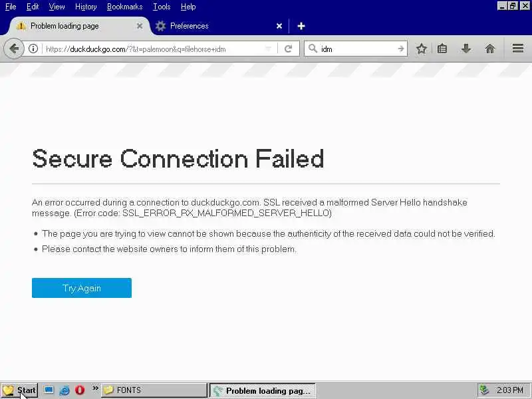532x399 pixels.
Task: Click the system tray network icon
Action: click(484, 390)
